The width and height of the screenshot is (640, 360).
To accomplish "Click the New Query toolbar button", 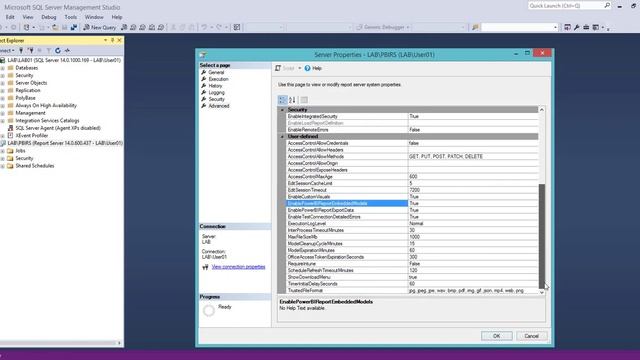I will [x=100, y=27].
